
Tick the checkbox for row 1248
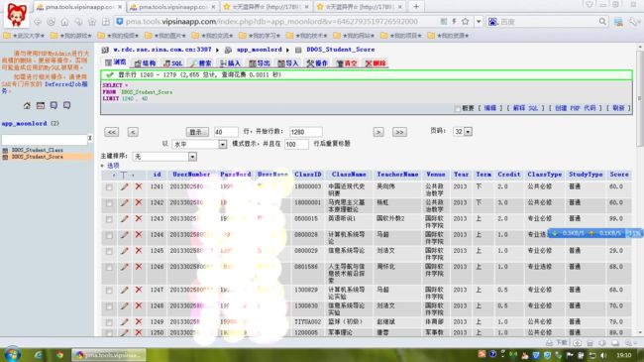(x=109, y=306)
